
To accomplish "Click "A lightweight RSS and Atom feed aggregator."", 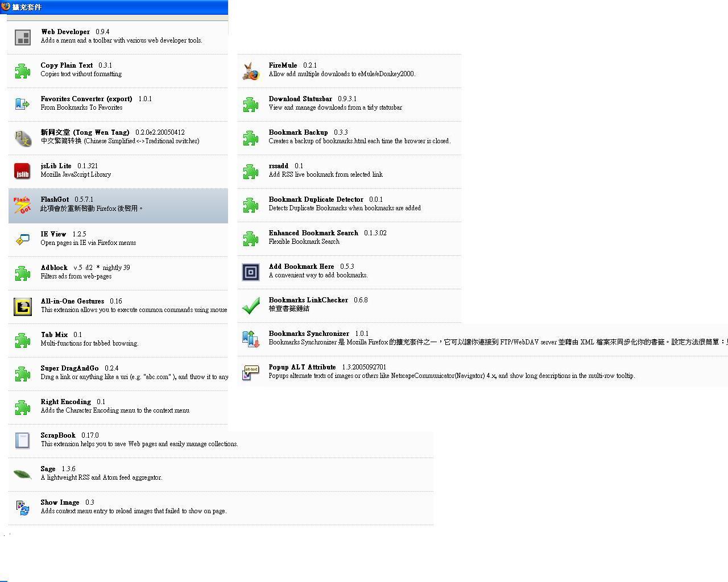I will pos(102,477).
